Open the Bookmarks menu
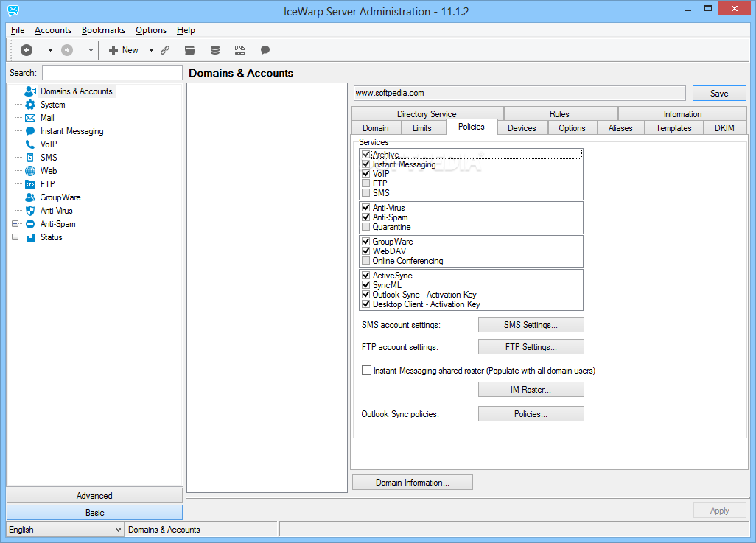The height and width of the screenshot is (543, 756). 103,30
